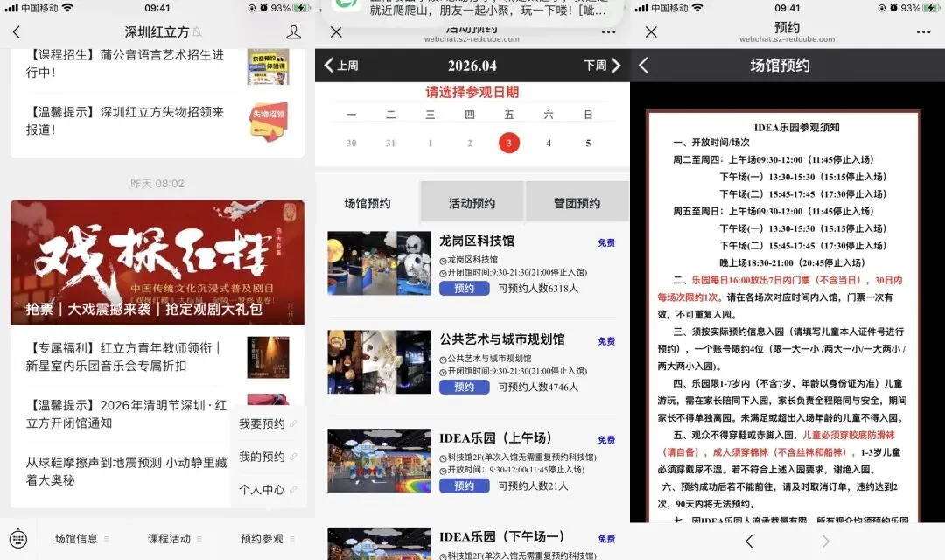Go to previous week 上周

(341, 65)
